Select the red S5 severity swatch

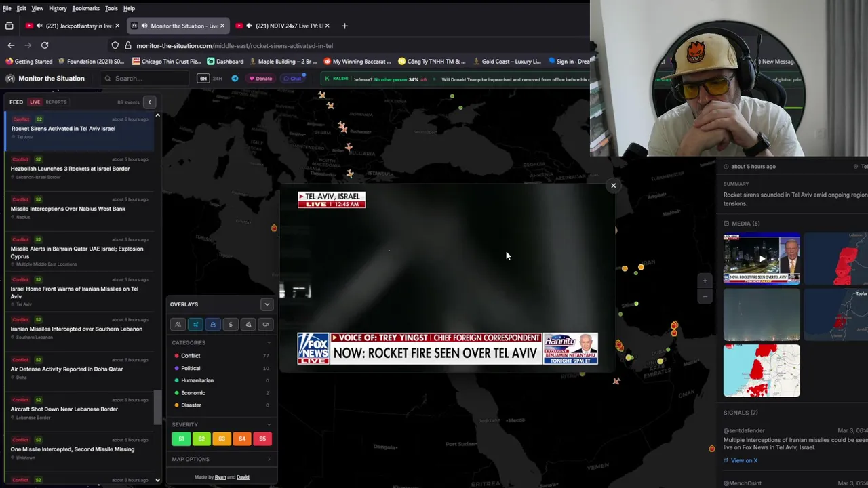pyautogui.click(x=262, y=439)
